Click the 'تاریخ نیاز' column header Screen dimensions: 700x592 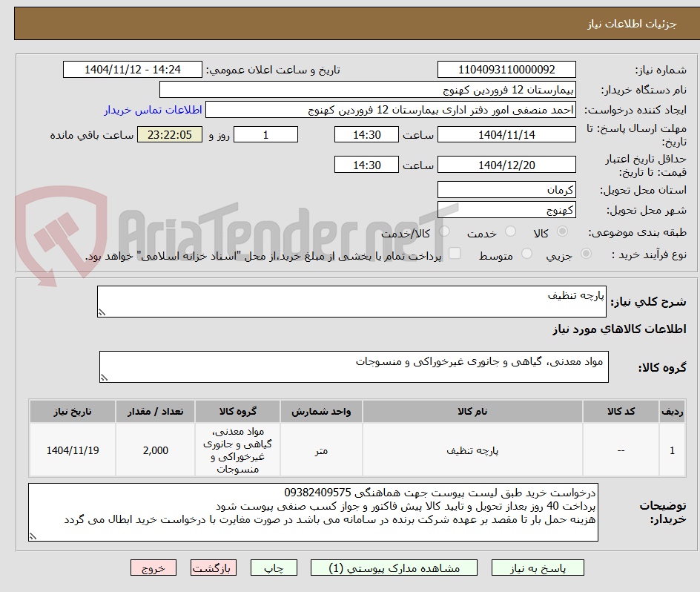(73, 412)
